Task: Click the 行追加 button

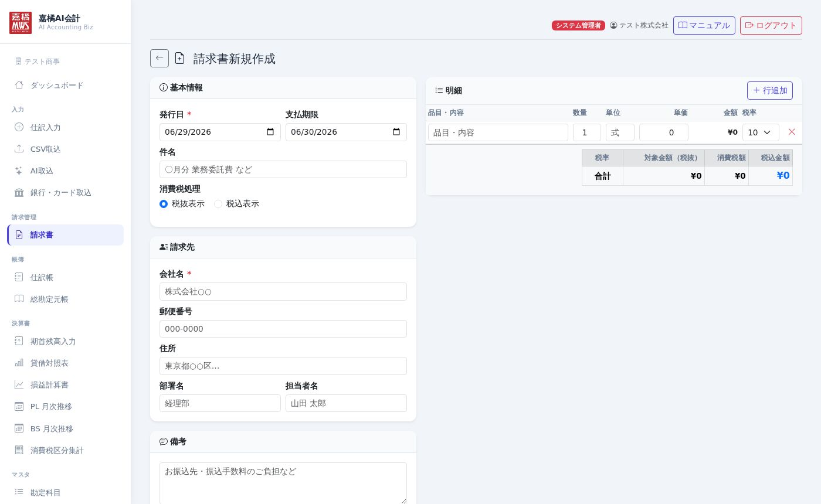Action: point(770,90)
